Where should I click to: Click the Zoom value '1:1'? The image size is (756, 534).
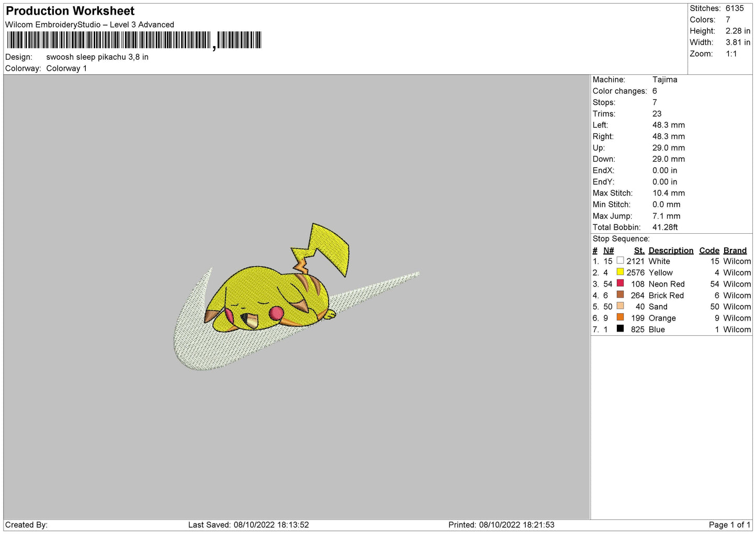pyautogui.click(x=731, y=54)
